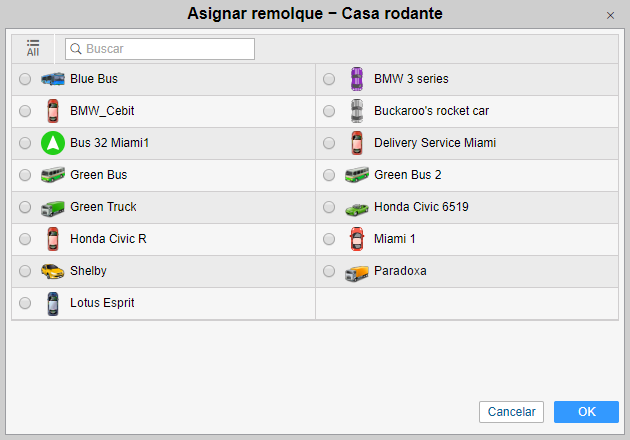This screenshot has height=440, width=630.
Task: Click the Buscar search field
Action: click(160, 48)
